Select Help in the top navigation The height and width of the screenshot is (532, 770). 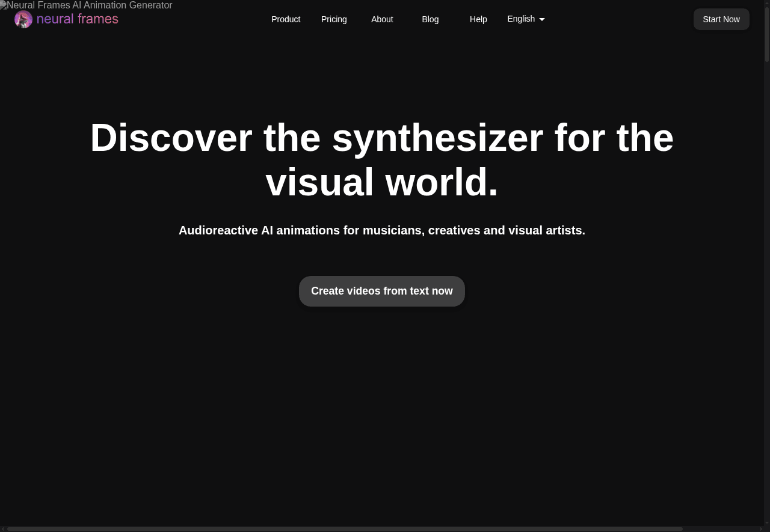point(478,19)
